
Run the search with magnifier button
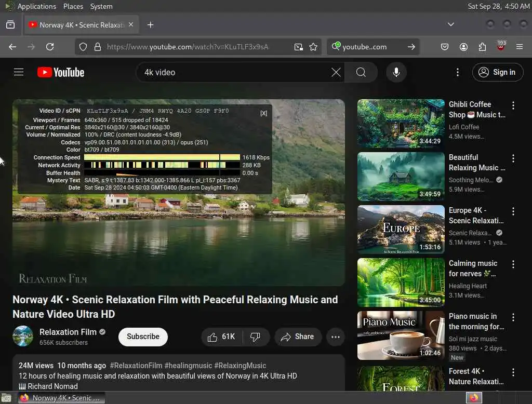click(x=361, y=72)
